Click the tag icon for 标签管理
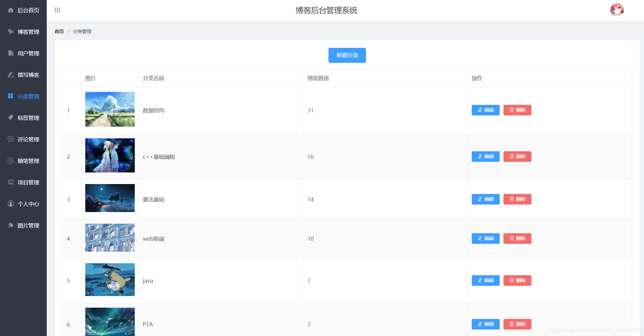The width and height of the screenshot is (644, 336). pyautogui.click(x=11, y=117)
